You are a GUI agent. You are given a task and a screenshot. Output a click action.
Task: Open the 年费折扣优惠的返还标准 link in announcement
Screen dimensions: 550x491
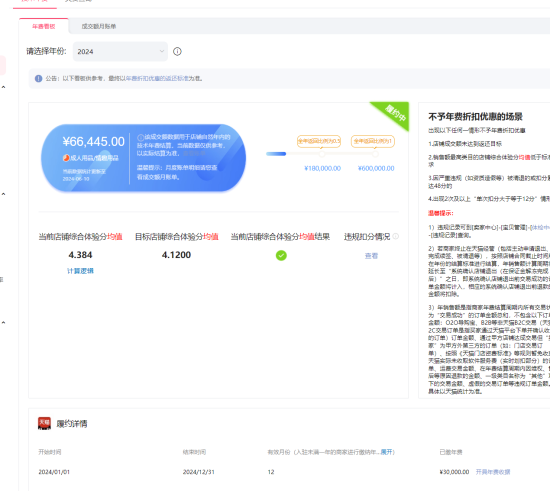coord(157,79)
